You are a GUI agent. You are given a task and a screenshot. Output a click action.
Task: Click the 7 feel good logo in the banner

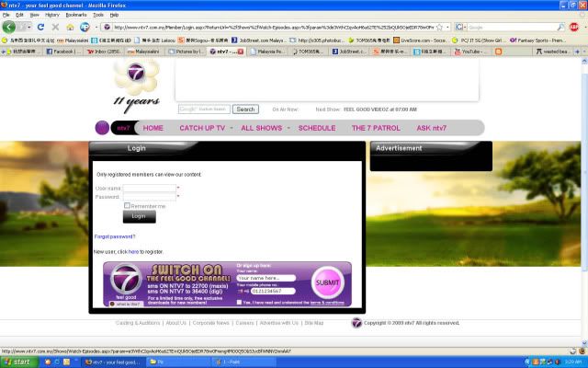coord(126,281)
